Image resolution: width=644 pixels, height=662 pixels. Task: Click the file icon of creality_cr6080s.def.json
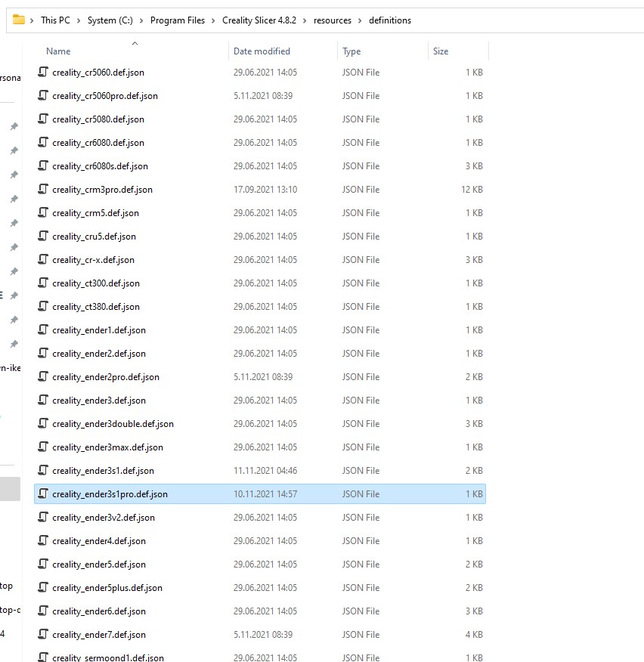pos(43,165)
